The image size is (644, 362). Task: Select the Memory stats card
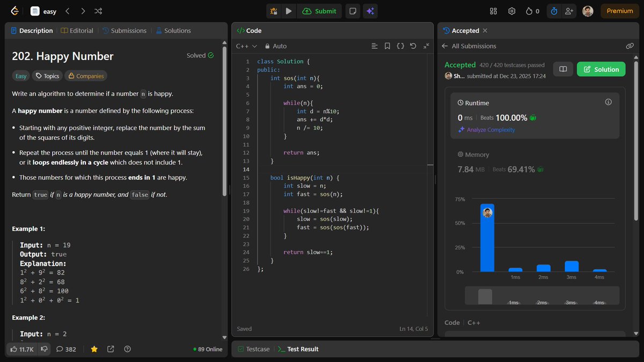(535, 162)
